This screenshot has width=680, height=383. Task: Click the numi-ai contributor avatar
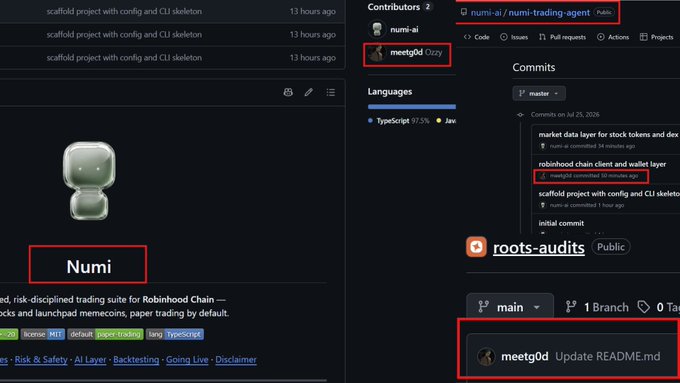point(377,29)
